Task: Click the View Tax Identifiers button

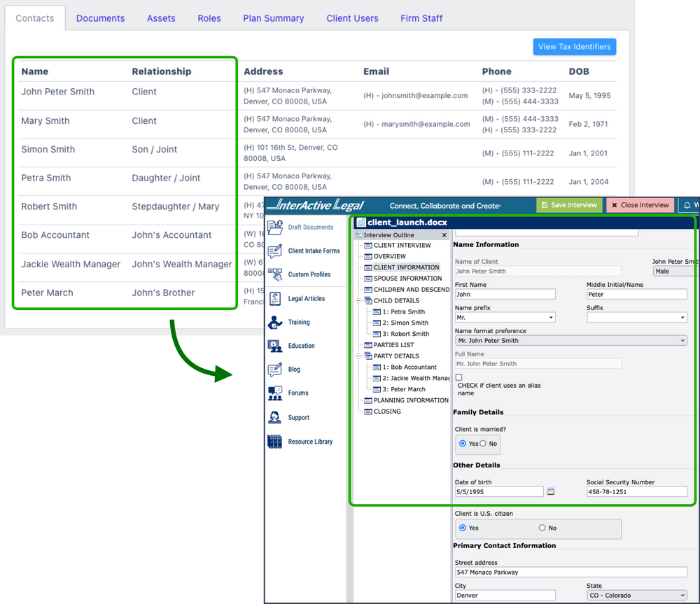Action: pyautogui.click(x=574, y=46)
